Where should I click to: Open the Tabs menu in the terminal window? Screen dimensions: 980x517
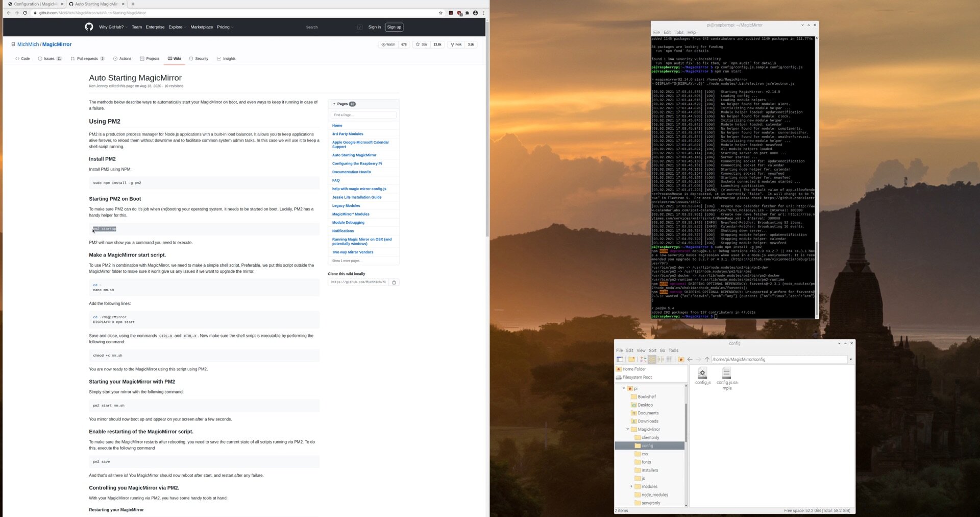[679, 32]
